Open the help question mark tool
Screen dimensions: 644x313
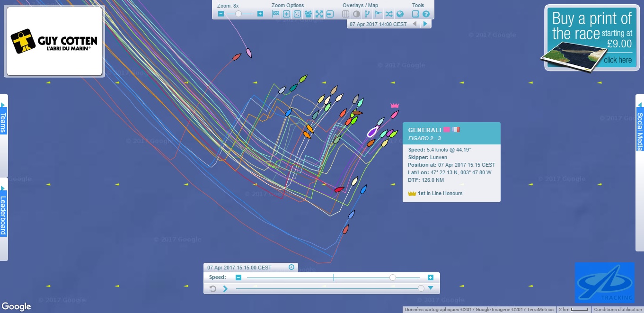point(426,14)
